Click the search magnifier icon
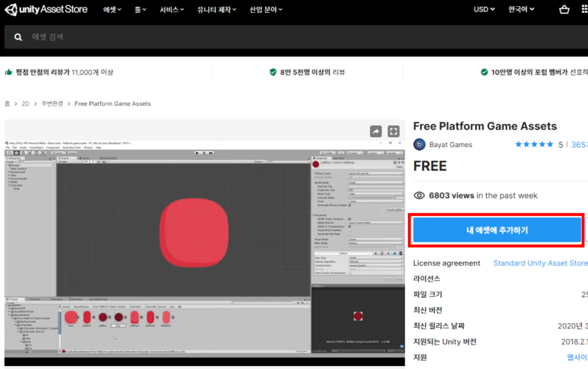The height and width of the screenshot is (369, 588). (x=18, y=37)
